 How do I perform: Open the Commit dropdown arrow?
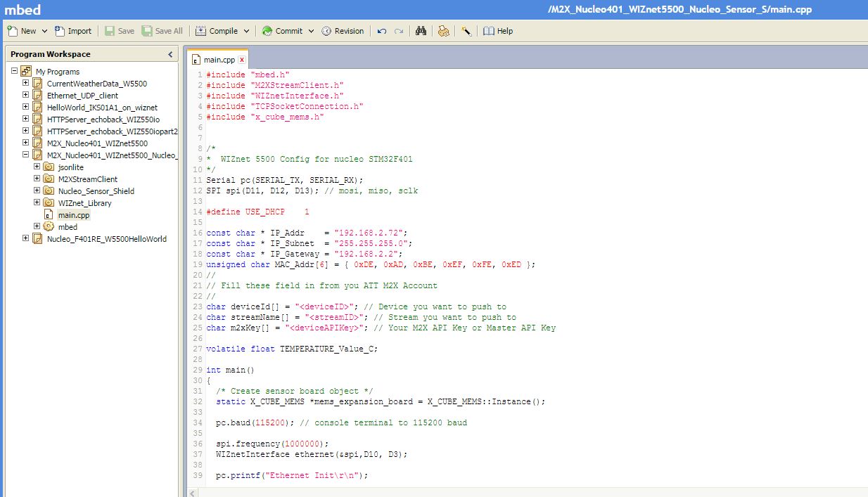click(x=311, y=31)
